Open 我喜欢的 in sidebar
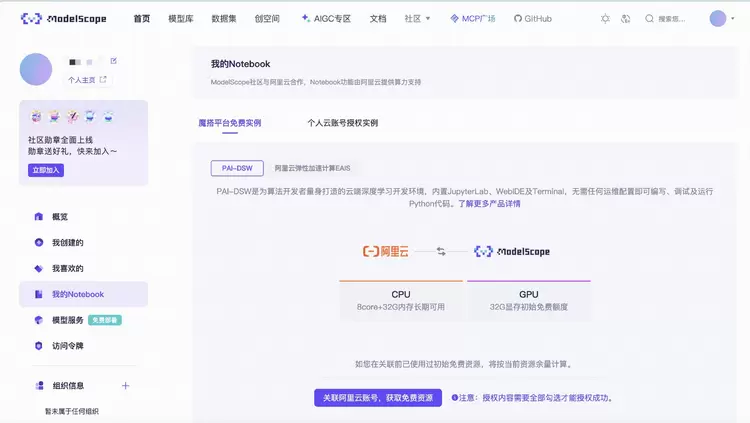The width and height of the screenshot is (750, 423). coord(67,268)
